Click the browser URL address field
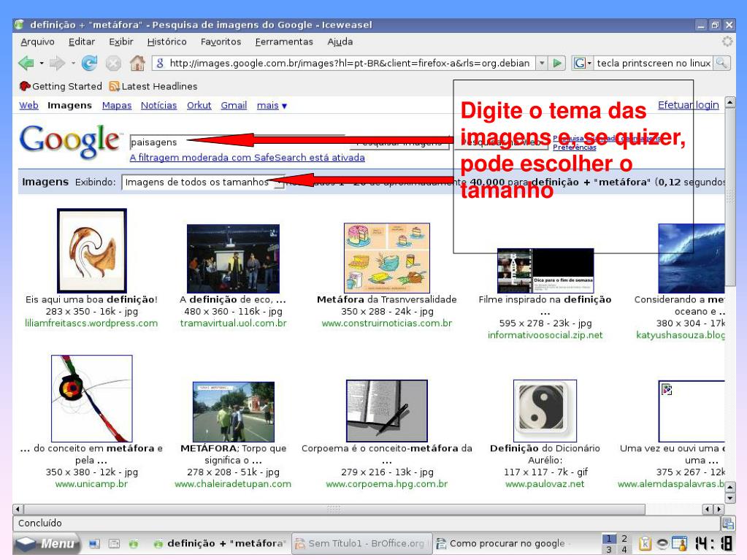The width and height of the screenshot is (747, 560). [x=349, y=63]
